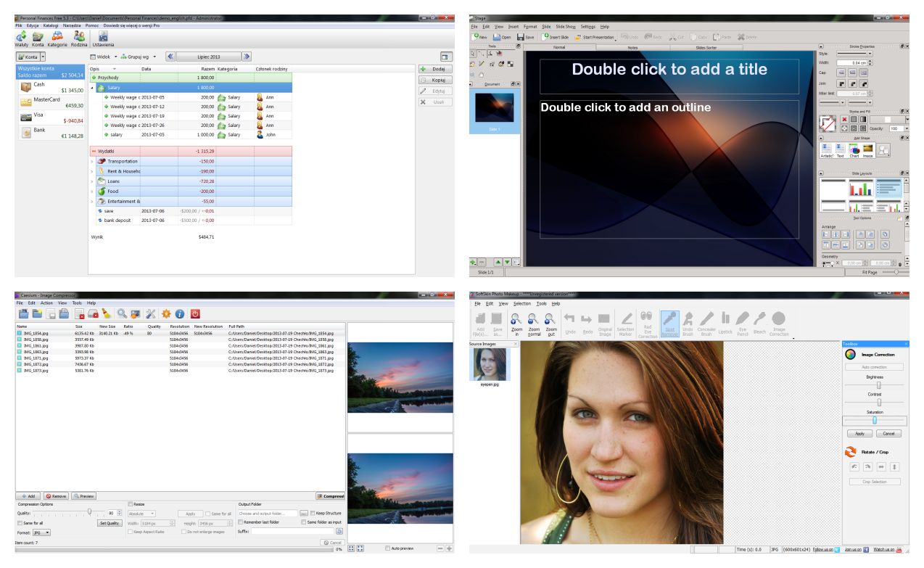Expand the Transportation expense group
Image resolution: width=924 pixels, height=568 pixels.
tap(92, 160)
